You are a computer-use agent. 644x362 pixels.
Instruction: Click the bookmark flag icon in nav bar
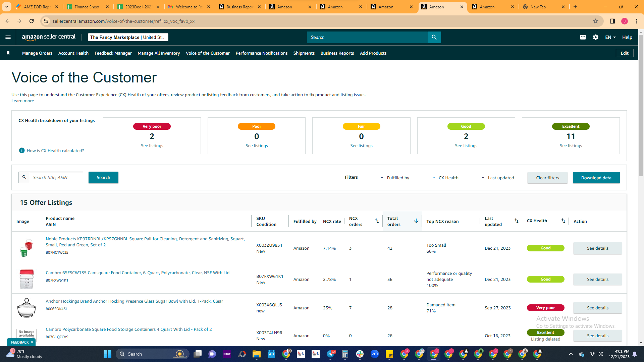click(x=8, y=53)
